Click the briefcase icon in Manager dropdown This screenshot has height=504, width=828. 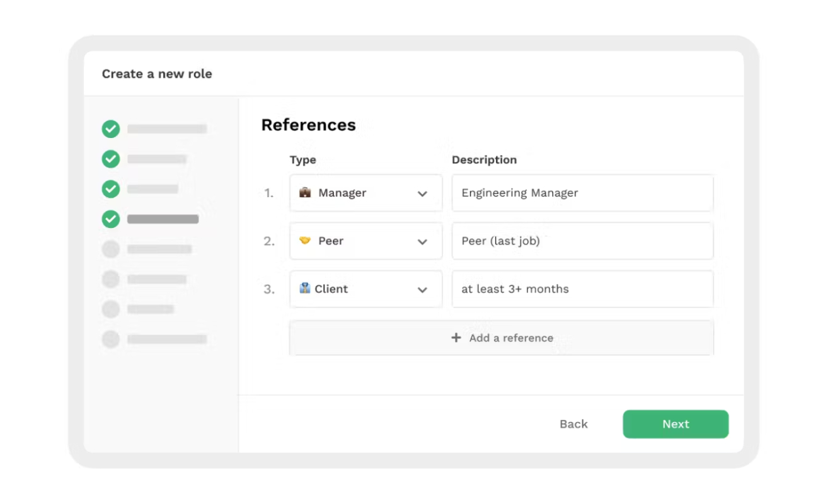[305, 192]
